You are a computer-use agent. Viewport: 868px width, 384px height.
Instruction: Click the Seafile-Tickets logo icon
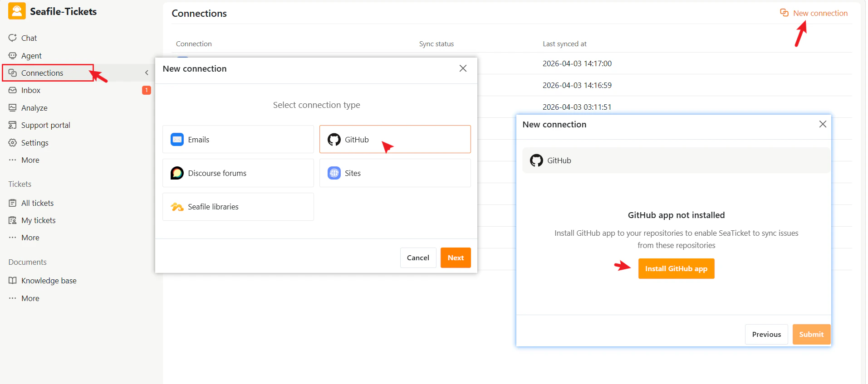[x=17, y=11]
